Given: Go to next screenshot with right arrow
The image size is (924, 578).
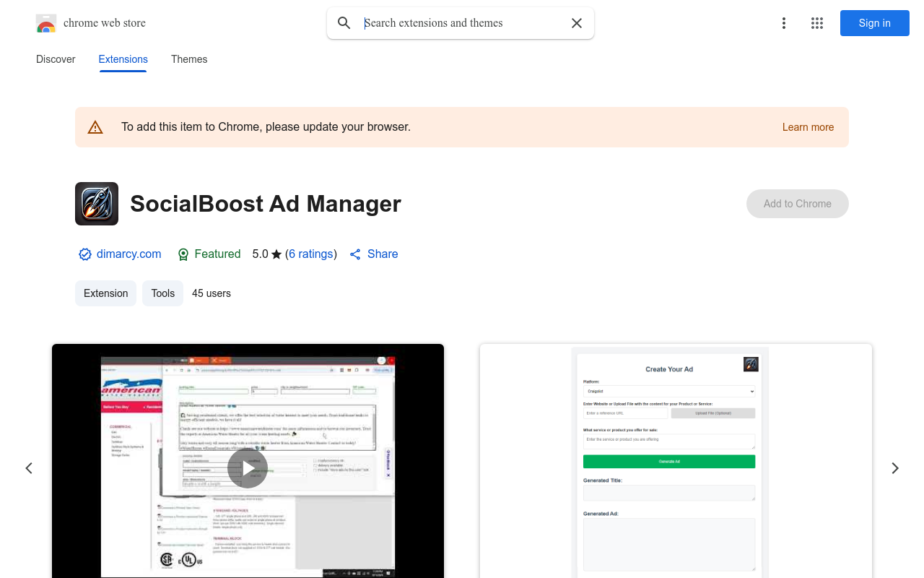Looking at the screenshot, I should (895, 468).
